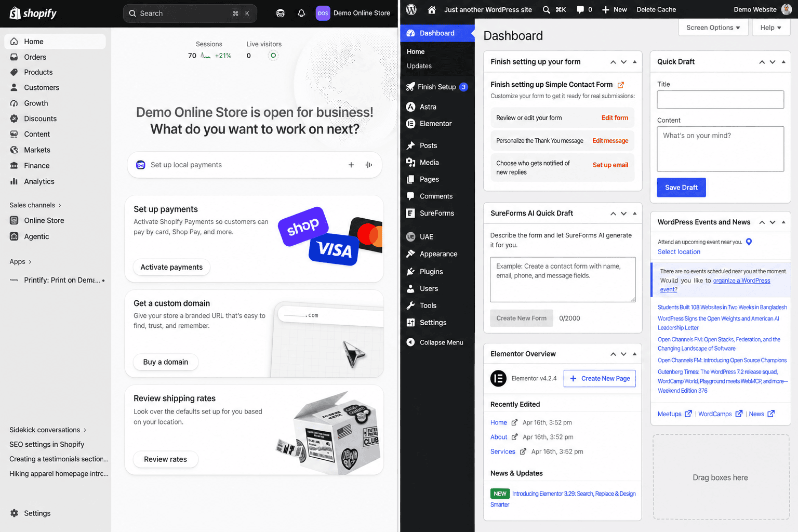Open Appearance in WordPress sidebar
This screenshot has width=798, height=532.
click(437, 254)
